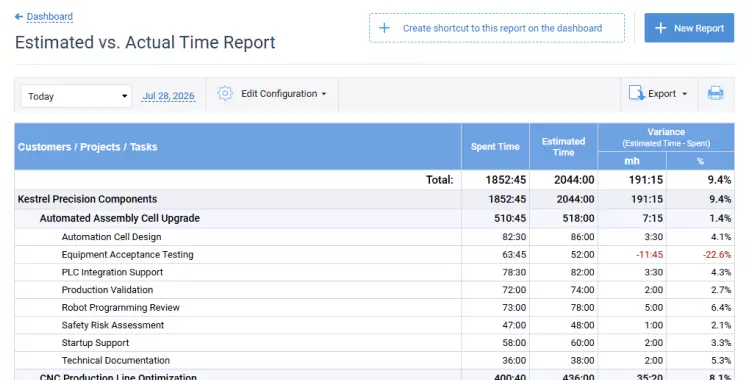Click the 4.3% variance for PLC Integration Support
The image size is (750, 380).
pos(721,272)
